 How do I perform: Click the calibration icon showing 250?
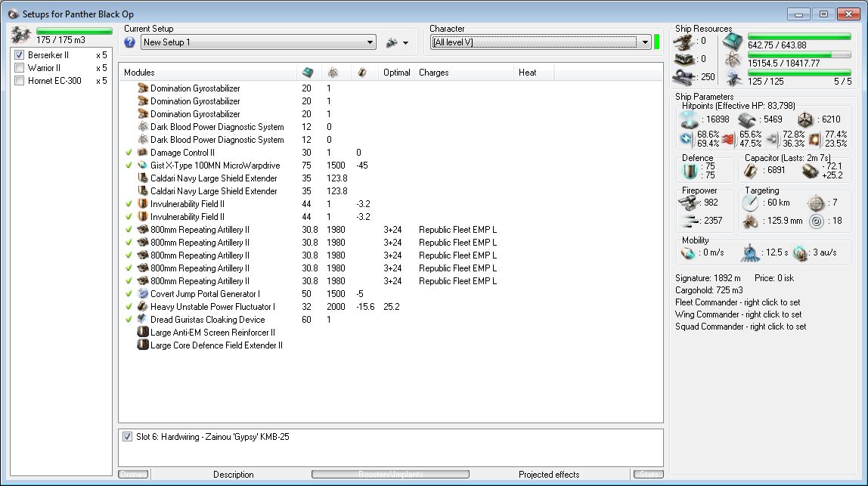click(684, 77)
